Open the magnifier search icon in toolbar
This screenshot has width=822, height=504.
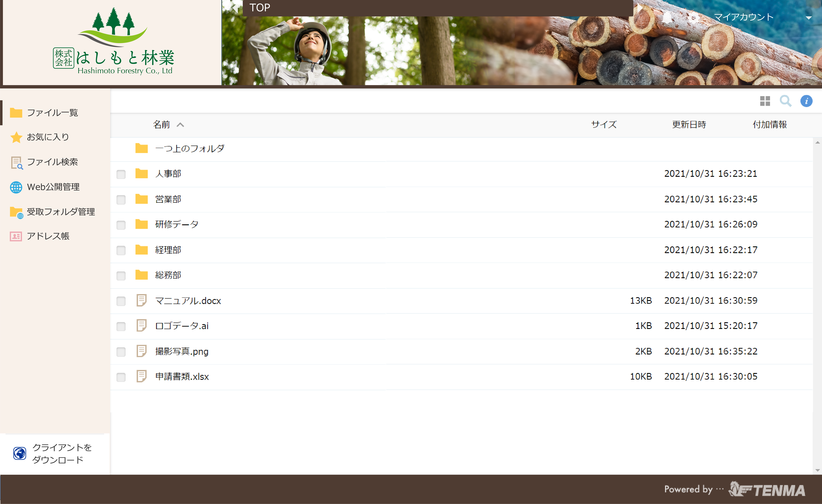(786, 101)
